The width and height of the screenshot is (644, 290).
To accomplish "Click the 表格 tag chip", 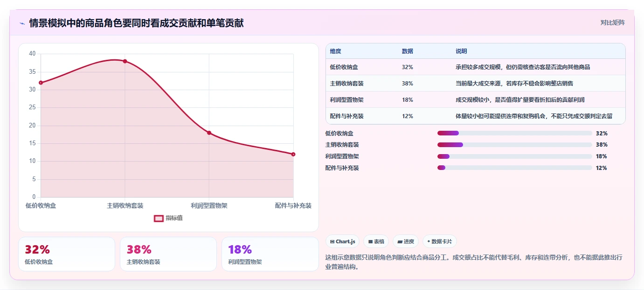I will tap(376, 241).
